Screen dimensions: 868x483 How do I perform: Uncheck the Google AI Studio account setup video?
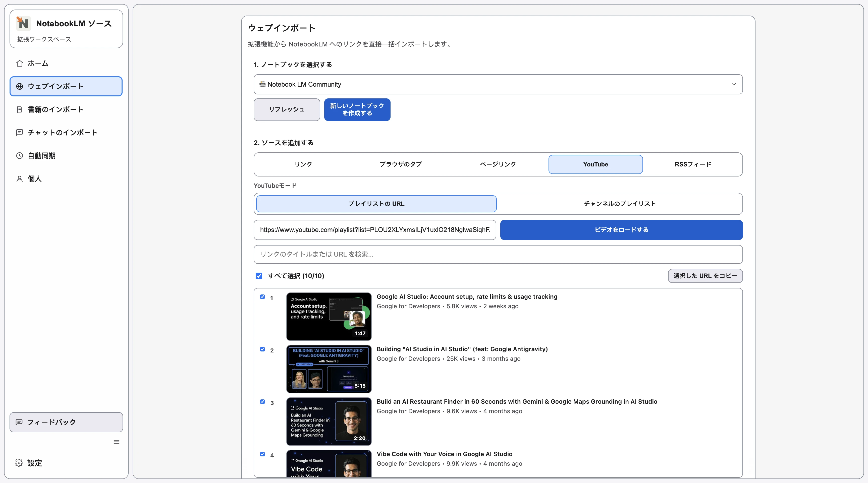[262, 297]
